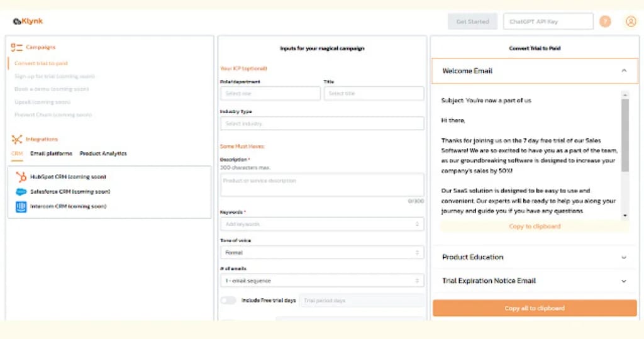The image size is (644, 339).
Task: Expand the Trial Expiration Notice Email section
Action: tap(535, 281)
